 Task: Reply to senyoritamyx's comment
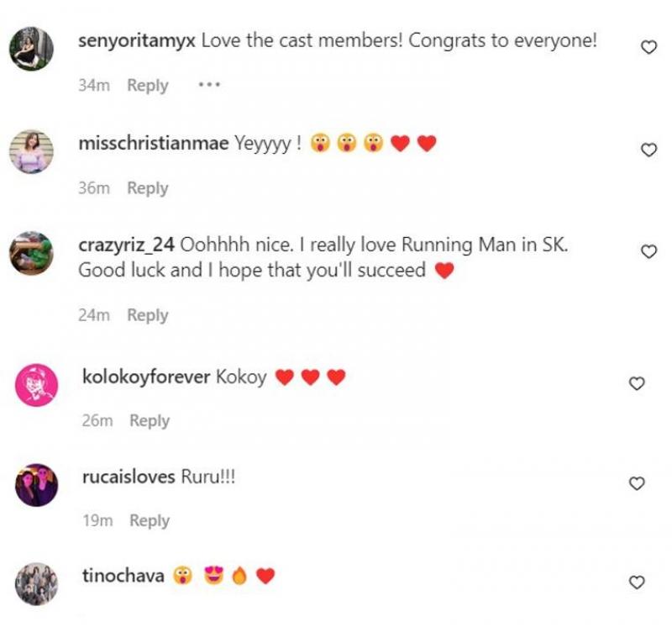click(x=148, y=86)
